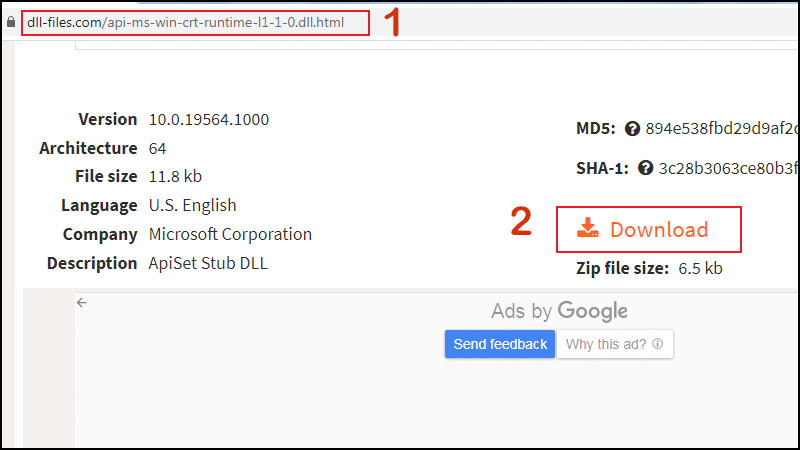Click the Company value Microsoft Corporation

[230, 234]
